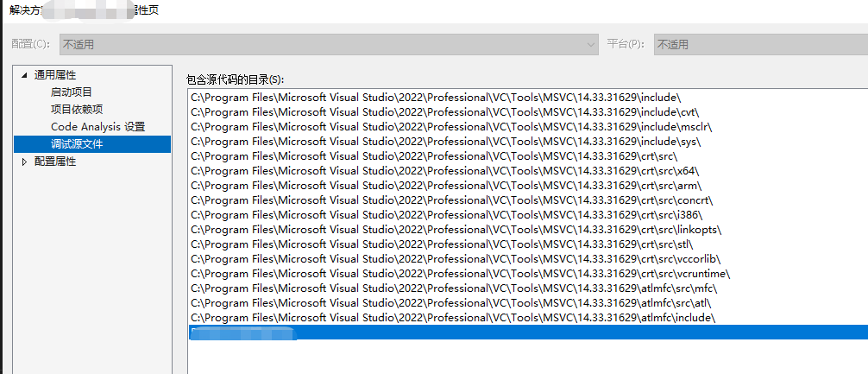The image size is (868, 374).
Task: Select 启动项目 in the tree
Action: click(72, 92)
